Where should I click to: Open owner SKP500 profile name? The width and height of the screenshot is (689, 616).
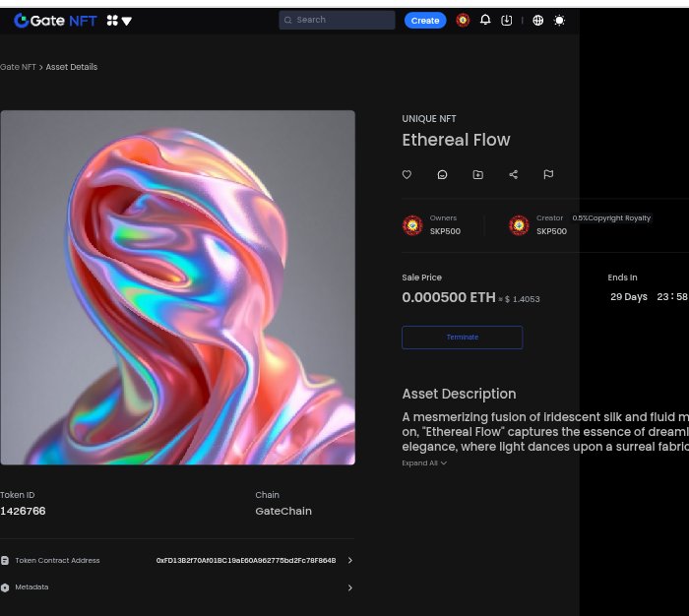[445, 231]
